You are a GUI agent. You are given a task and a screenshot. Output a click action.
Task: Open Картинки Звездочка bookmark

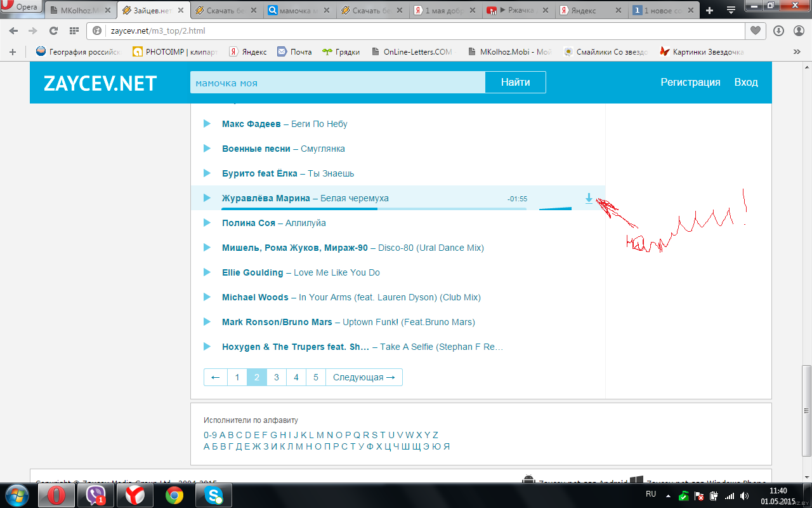click(x=702, y=52)
